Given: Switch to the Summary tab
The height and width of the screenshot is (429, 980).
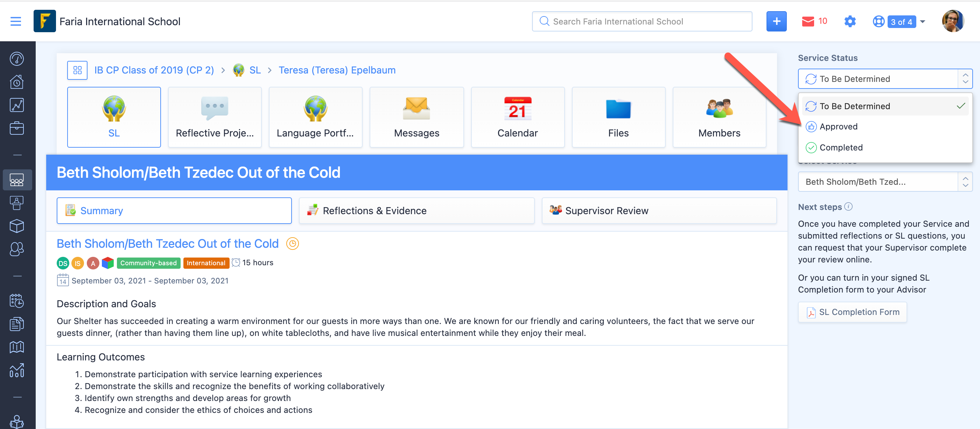Looking at the screenshot, I should pos(174,211).
